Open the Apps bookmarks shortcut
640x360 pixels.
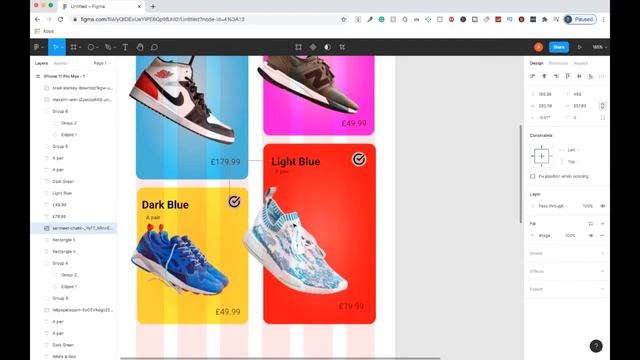point(44,31)
